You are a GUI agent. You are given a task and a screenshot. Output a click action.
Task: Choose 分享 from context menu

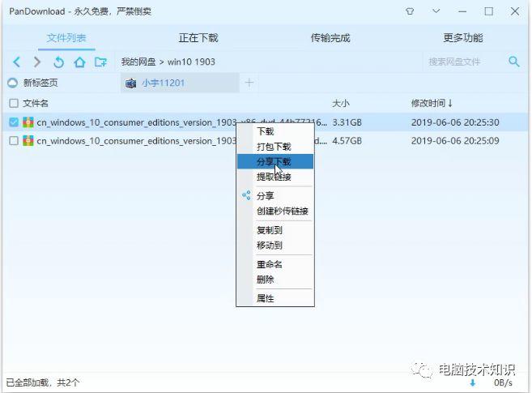(275, 195)
